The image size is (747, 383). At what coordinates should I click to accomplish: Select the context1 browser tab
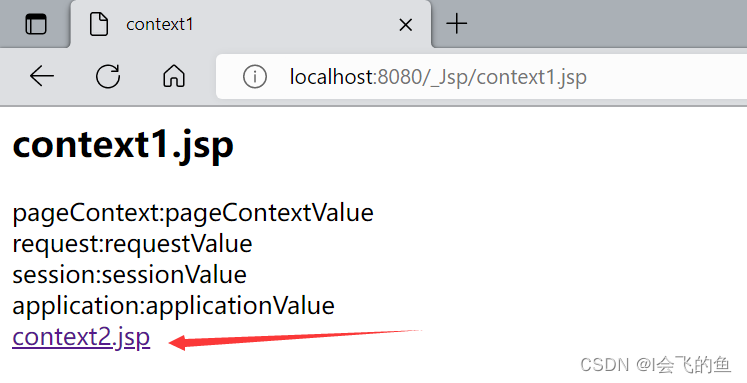point(251,24)
